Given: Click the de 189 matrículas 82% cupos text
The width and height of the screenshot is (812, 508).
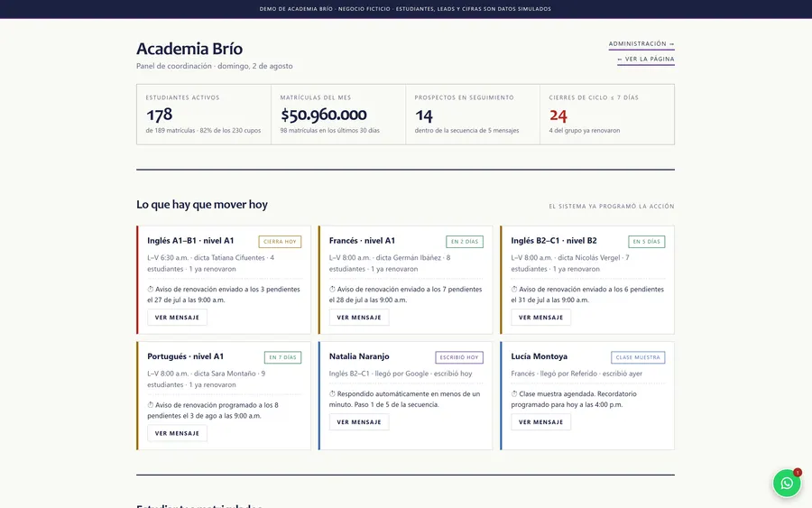Looking at the screenshot, I should pyautogui.click(x=203, y=131).
